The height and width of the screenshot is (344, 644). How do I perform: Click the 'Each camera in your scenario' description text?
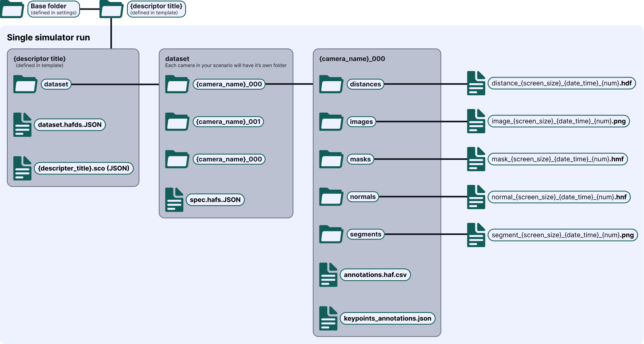[x=226, y=65]
